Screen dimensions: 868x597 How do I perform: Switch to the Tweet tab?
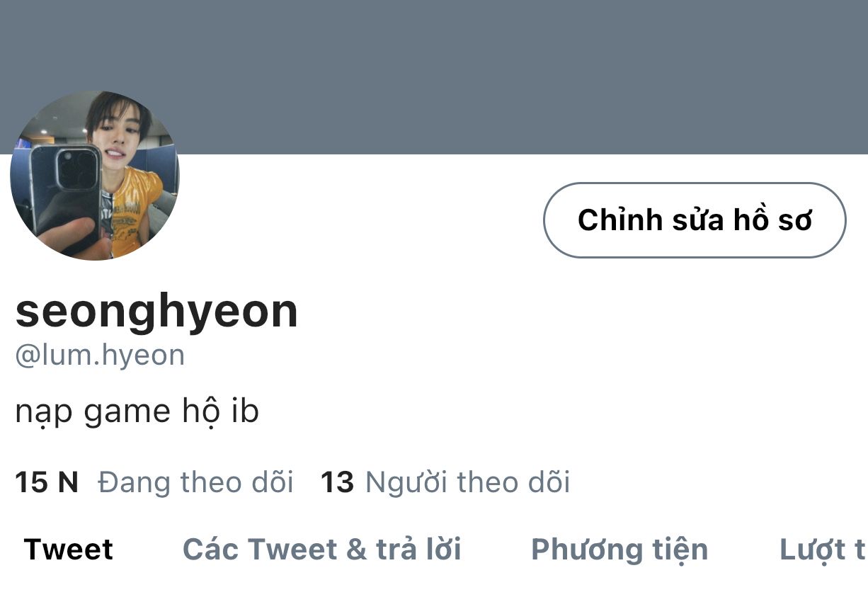69,550
